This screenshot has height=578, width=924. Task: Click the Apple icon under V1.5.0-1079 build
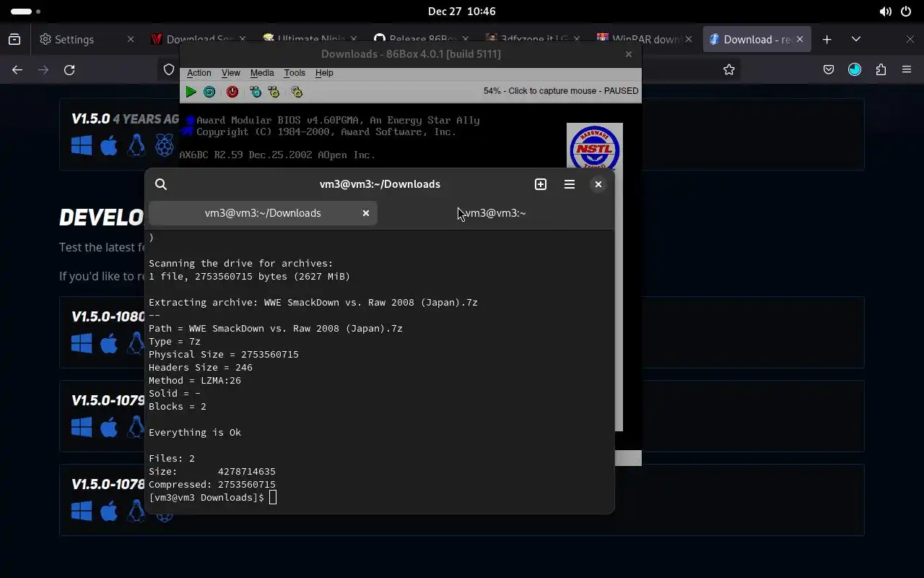(109, 426)
